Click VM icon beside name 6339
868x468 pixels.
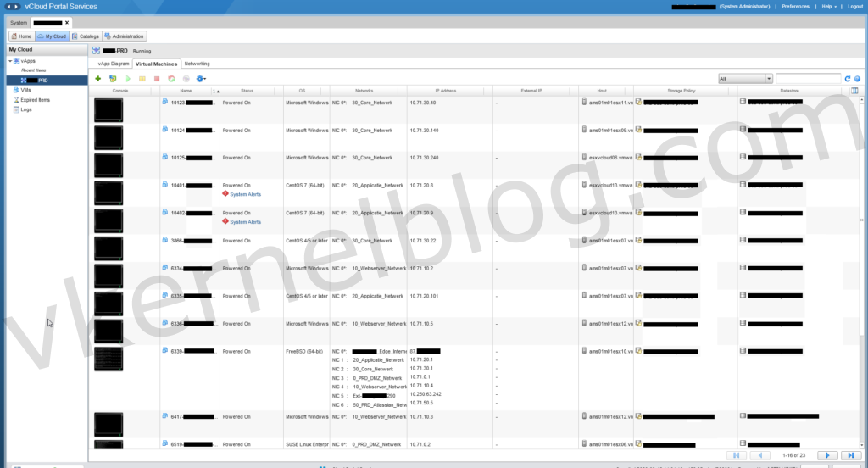click(165, 351)
